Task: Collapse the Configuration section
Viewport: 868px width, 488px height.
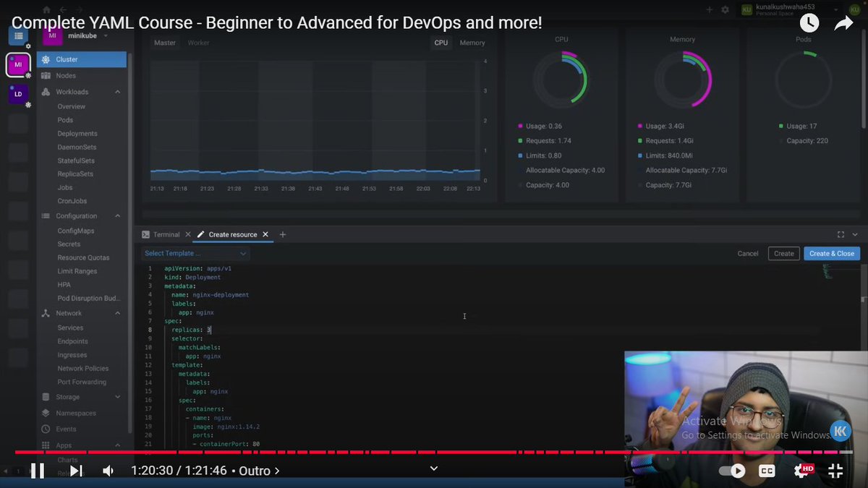Action: (x=118, y=215)
